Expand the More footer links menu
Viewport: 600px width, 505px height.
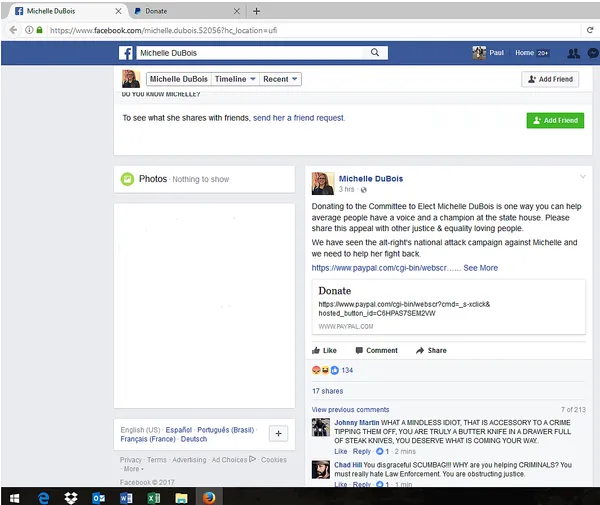coord(132,469)
